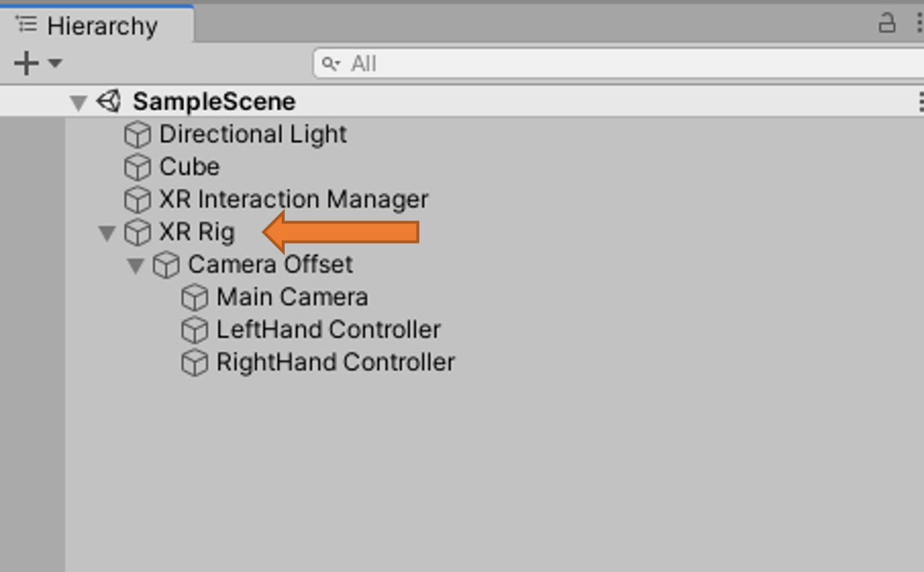
Task: Toggle the Hierarchy panel lock
Action: point(887,23)
